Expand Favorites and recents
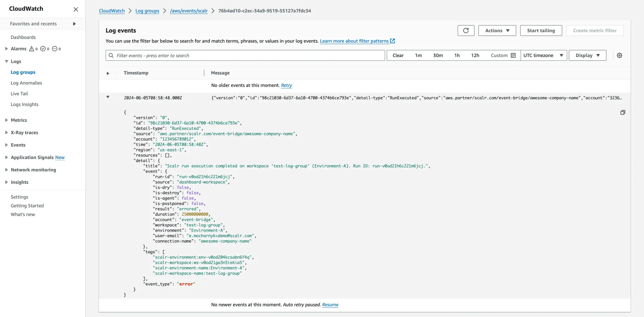Screen dimensions: 644x317 click(74, 24)
